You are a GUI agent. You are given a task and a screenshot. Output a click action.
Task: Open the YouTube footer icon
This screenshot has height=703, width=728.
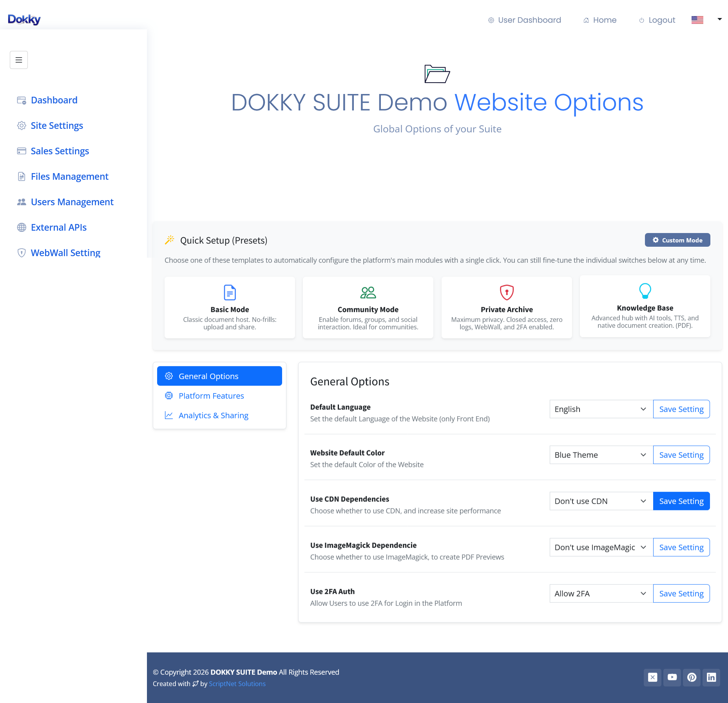pos(672,678)
